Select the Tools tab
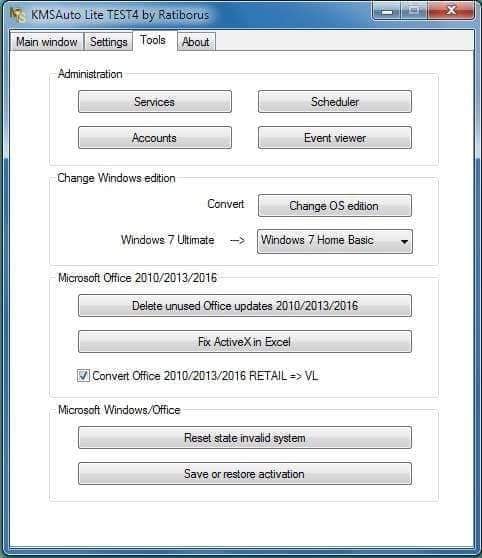The width and height of the screenshot is (482, 558). point(153,40)
